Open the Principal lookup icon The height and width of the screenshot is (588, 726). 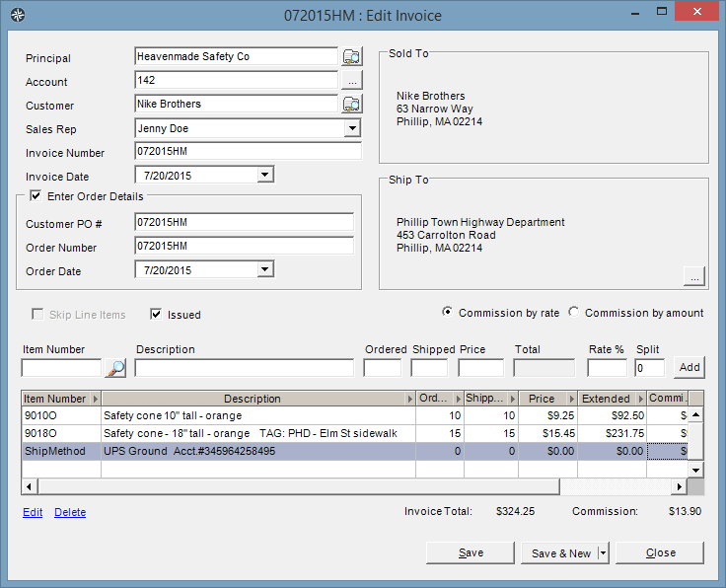coord(352,56)
